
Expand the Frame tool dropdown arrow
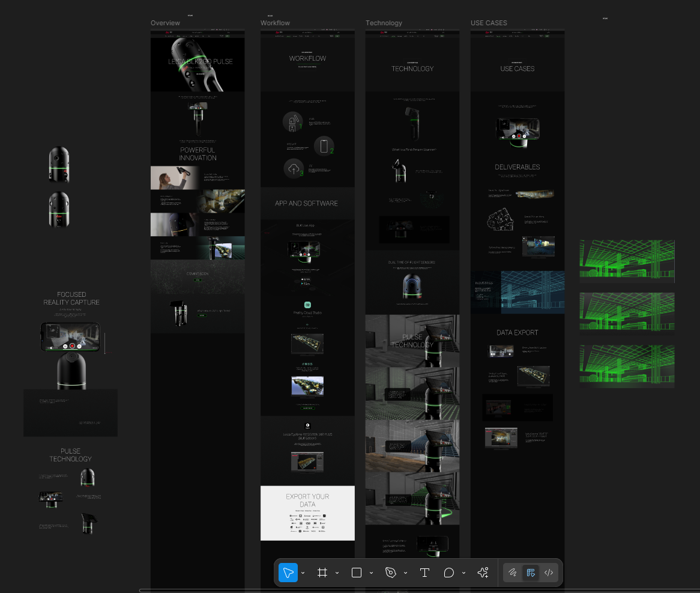pyautogui.click(x=337, y=573)
